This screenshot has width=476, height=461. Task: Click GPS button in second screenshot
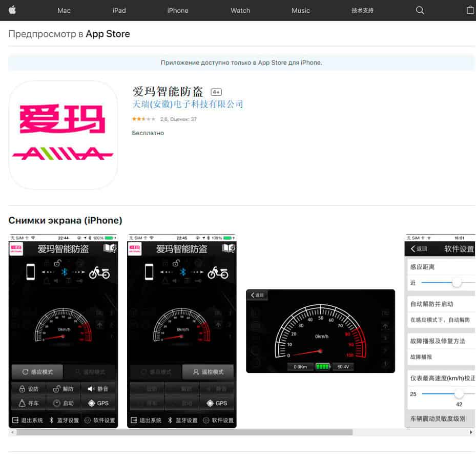tap(217, 403)
